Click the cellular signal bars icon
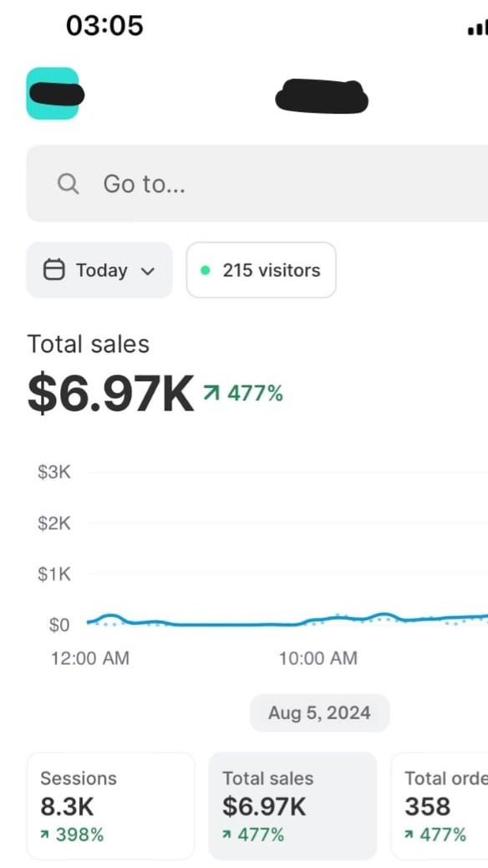The height and width of the screenshot is (868, 488). pyautogui.click(x=477, y=28)
